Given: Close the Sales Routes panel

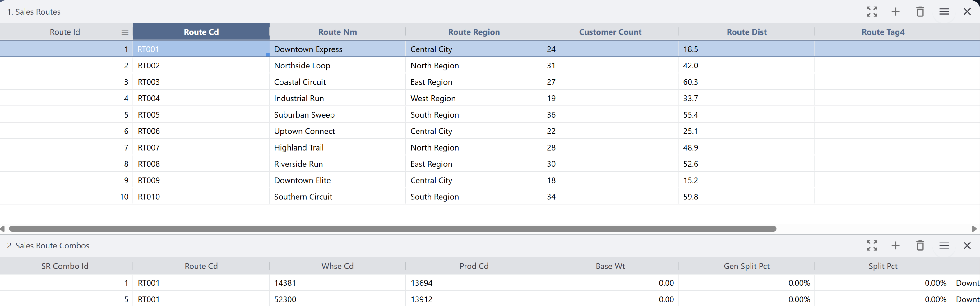Looking at the screenshot, I should (x=968, y=12).
